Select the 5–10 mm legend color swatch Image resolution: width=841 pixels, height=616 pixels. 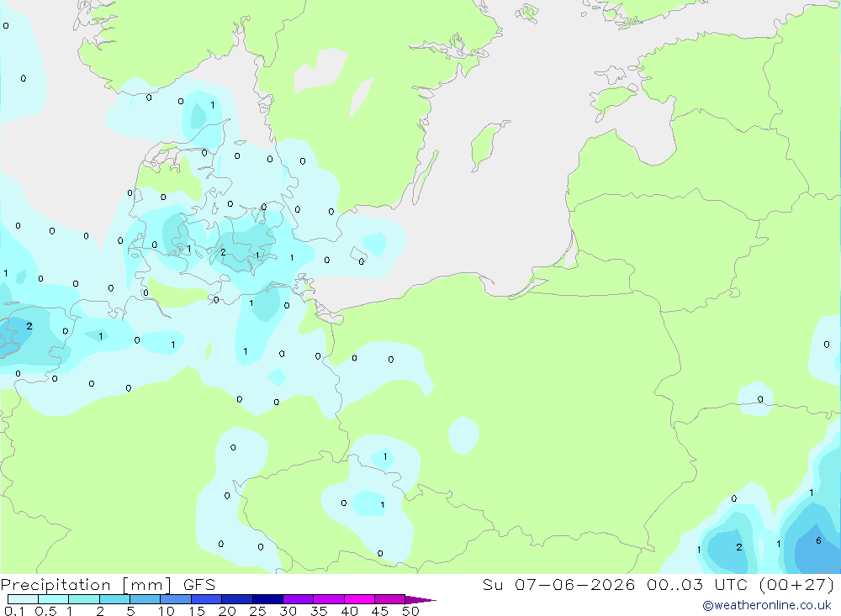point(145,599)
